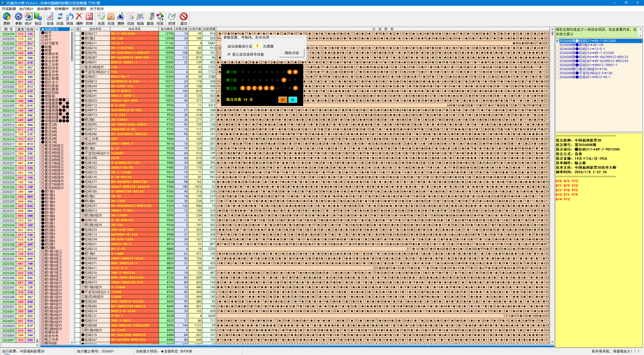Open the 组合操作 menu

coord(44,9)
